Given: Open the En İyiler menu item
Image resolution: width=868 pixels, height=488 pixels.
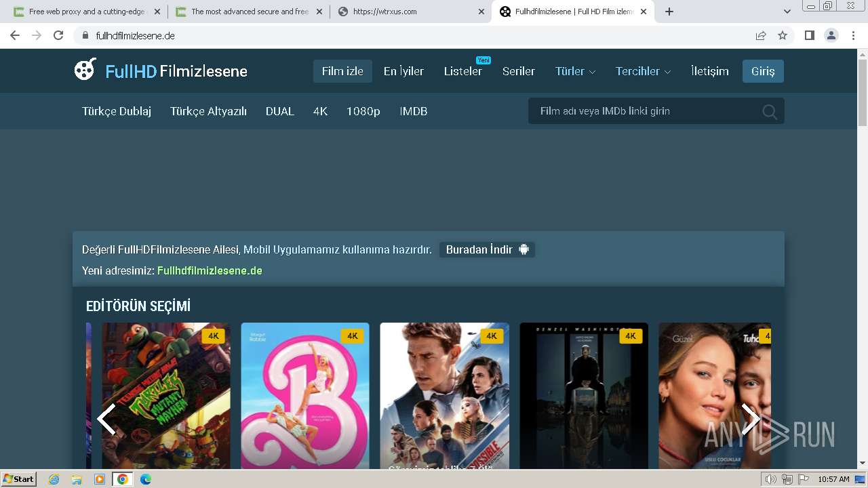Looking at the screenshot, I should tap(403, 71).
